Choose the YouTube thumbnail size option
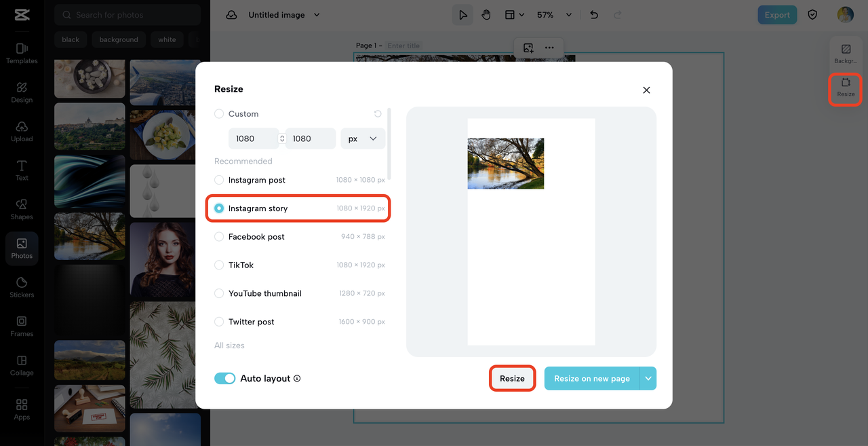Screen dimensions: 868x446 [219, 293]
